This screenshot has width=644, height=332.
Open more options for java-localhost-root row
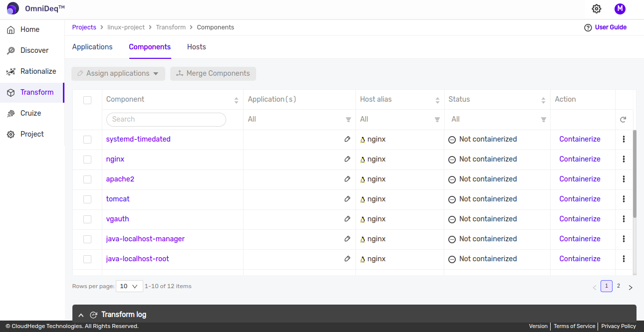point(624,259)
